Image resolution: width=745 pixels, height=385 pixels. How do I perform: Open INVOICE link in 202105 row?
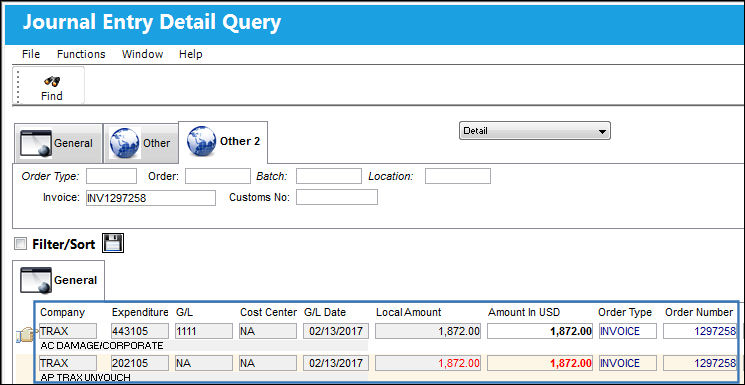click(627, 363)
